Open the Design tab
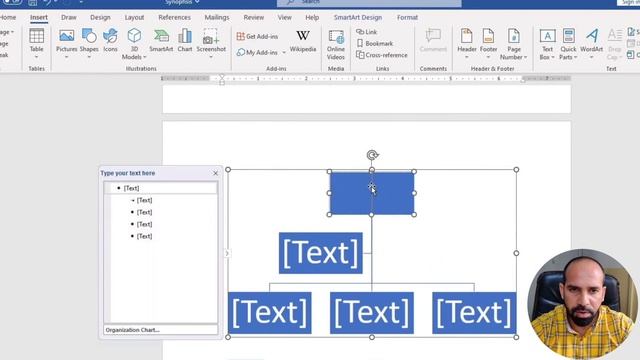Viewport: 640px width, 360px height. [x=100, y=18]
